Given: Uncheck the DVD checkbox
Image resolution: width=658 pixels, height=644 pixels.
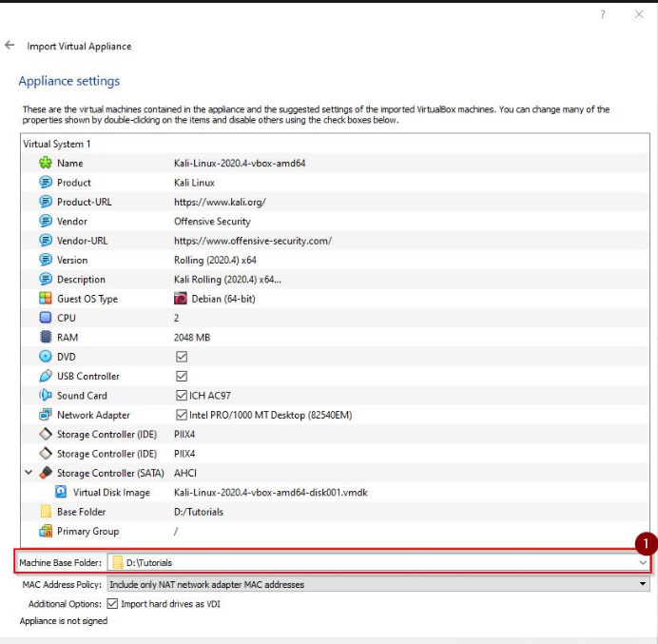Looking at the screenshot, I should 182,357.
